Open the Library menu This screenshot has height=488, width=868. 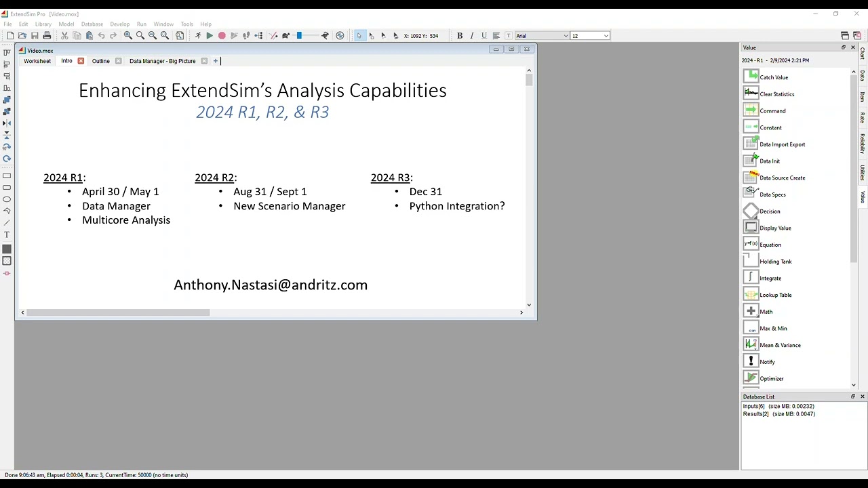pyautogui.click(x=43, y=24)
